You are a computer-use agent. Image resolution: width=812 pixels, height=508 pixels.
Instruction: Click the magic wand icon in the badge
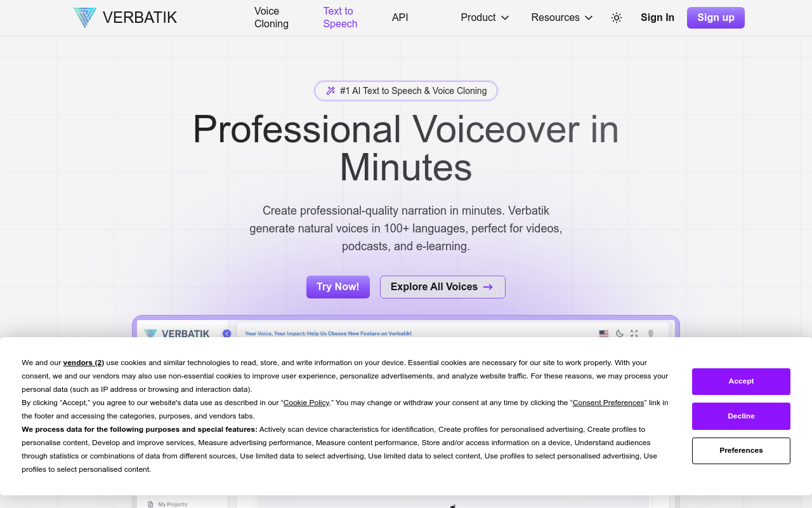click(331, 91)
